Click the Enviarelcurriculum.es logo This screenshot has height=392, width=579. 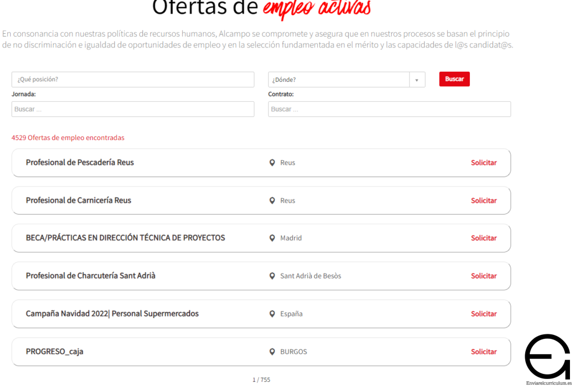coord(547,359)
